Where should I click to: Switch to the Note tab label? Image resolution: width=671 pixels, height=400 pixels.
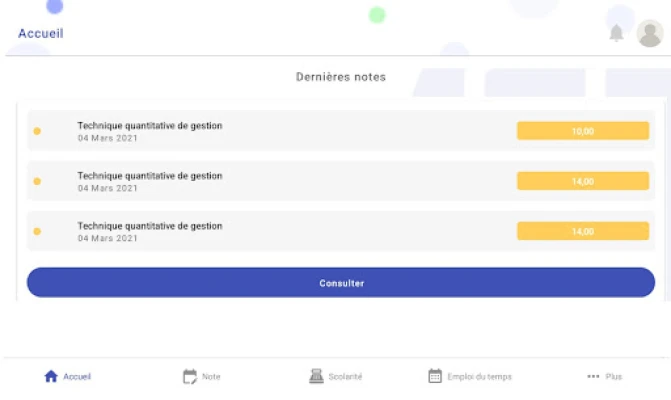211,377
